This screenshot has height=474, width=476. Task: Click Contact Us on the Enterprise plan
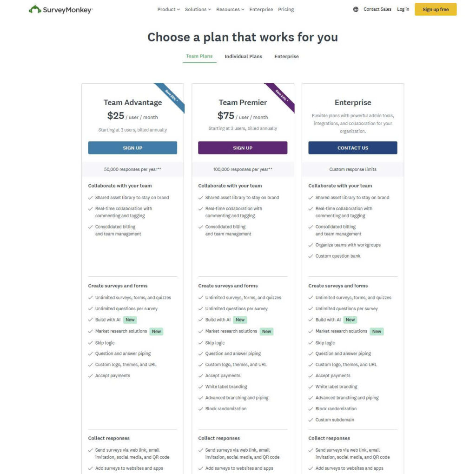(352, 147)
